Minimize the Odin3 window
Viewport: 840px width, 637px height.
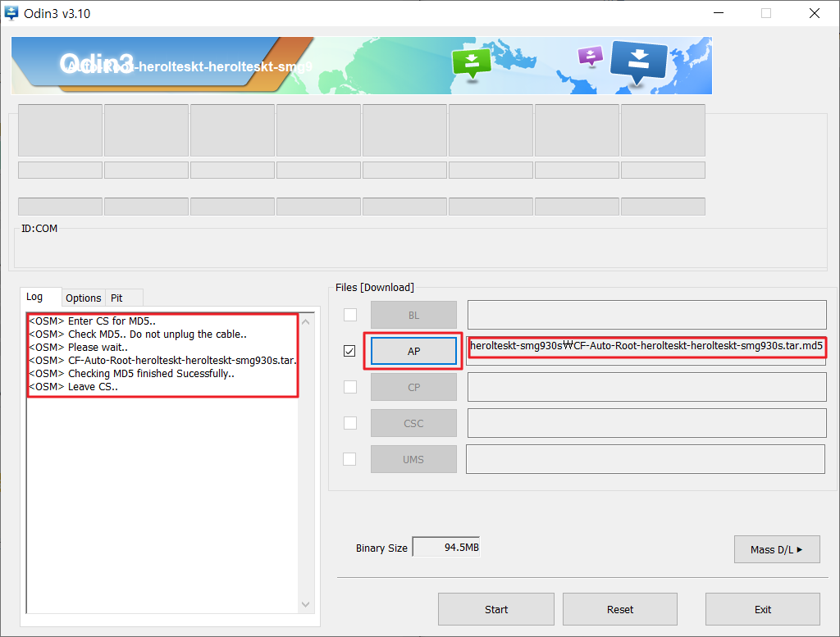(719, 13)
